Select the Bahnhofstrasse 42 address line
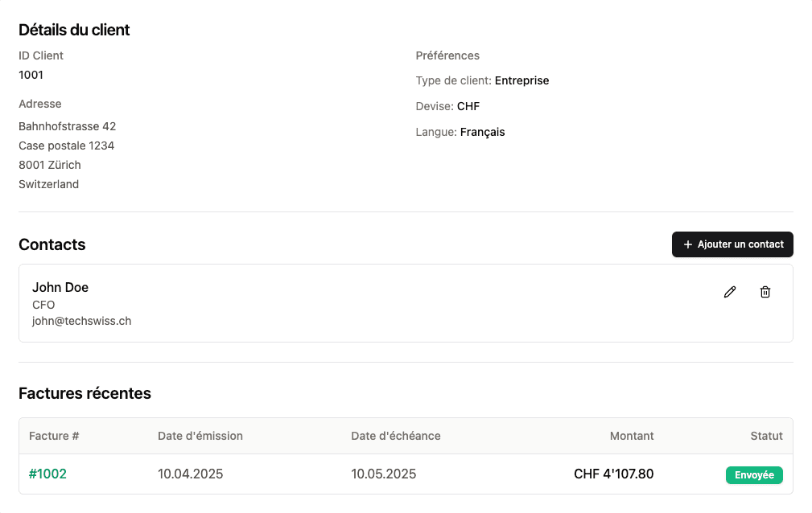Screen dimensions: 812x513 click(67, 126)
